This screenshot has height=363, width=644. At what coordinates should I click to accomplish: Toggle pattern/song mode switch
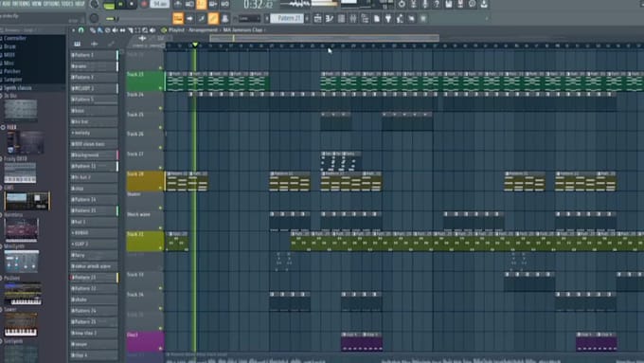pyautogui.click(x=109, y=4)
